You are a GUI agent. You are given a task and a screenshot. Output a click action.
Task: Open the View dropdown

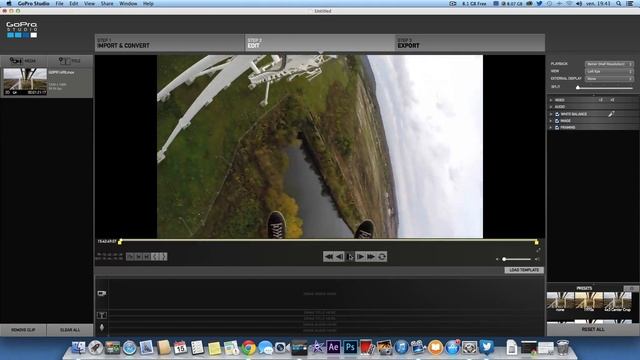(x=609, y=71)
